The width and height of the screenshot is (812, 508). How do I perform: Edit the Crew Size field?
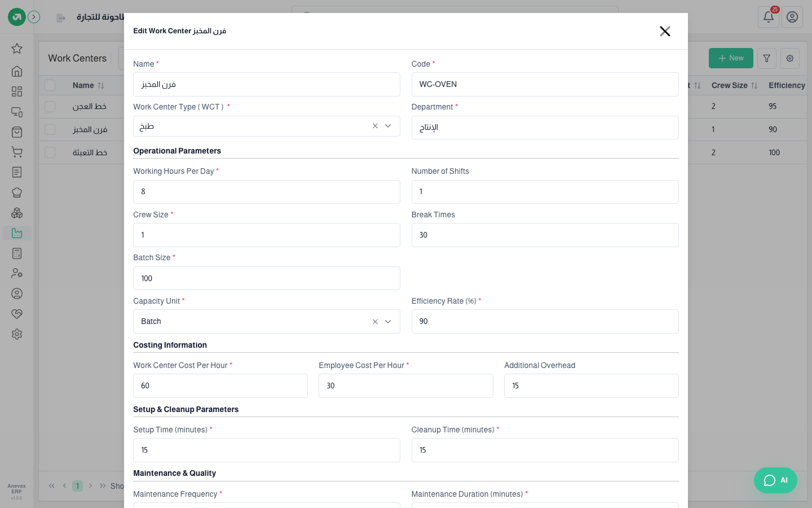point(267,235)
